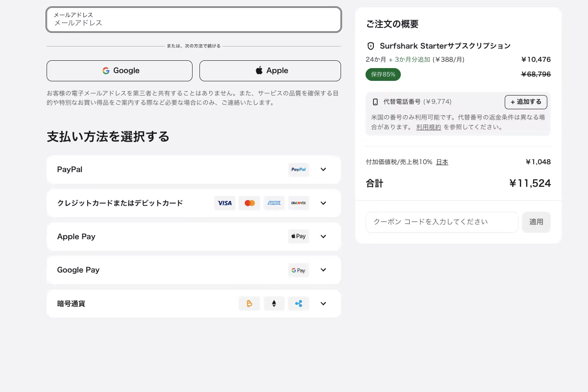Open the 日本 tax country link

[442, 162]
